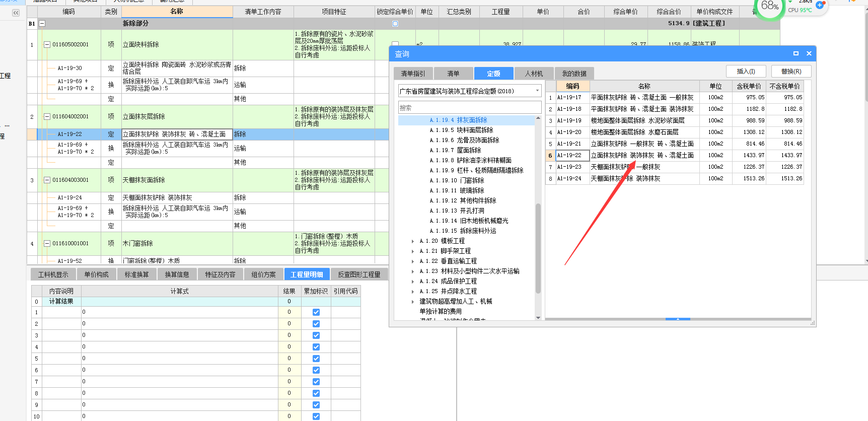Collapse the B1 拆除部分 section
Viewport: 868px width, 421px height.
coord(42,23)
